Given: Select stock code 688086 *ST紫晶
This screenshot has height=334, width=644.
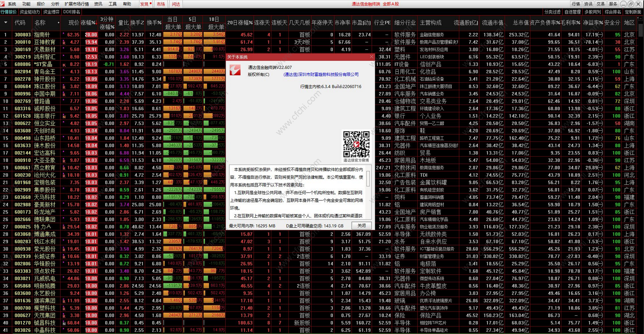Looking at the screenshot, I should tap(23, 64).
